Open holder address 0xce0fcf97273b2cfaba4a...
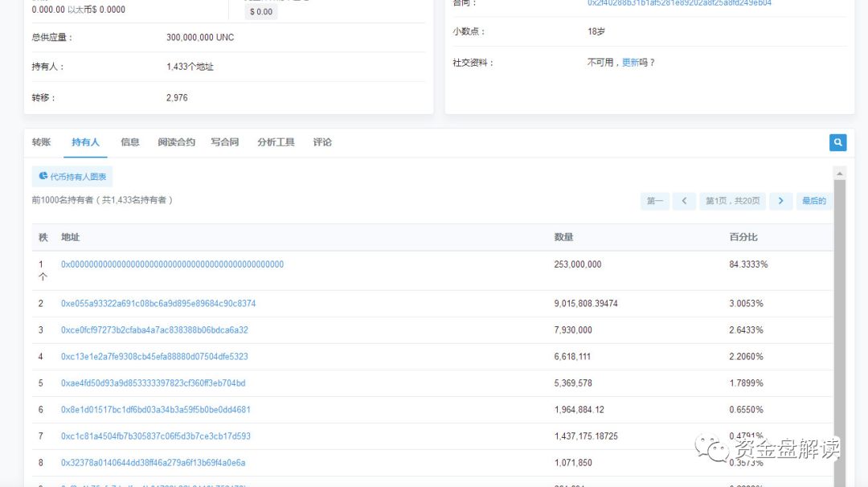 [154, 329]
